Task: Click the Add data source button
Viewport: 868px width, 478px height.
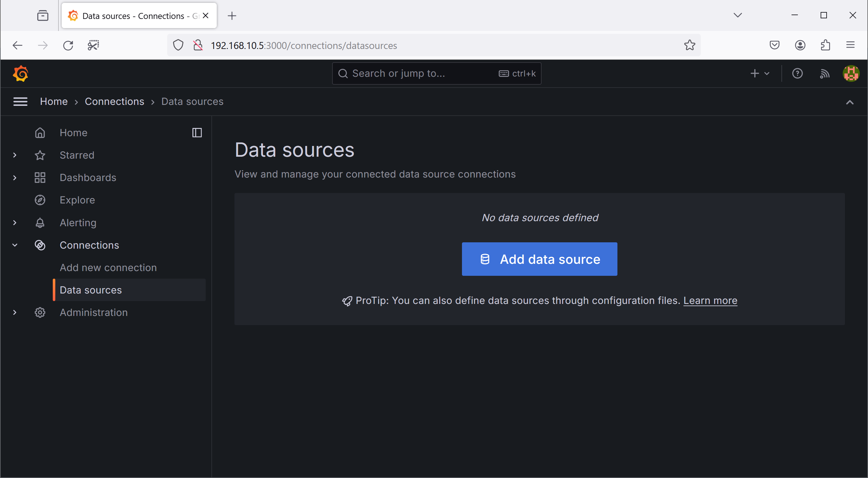Action: click(540, 259)
